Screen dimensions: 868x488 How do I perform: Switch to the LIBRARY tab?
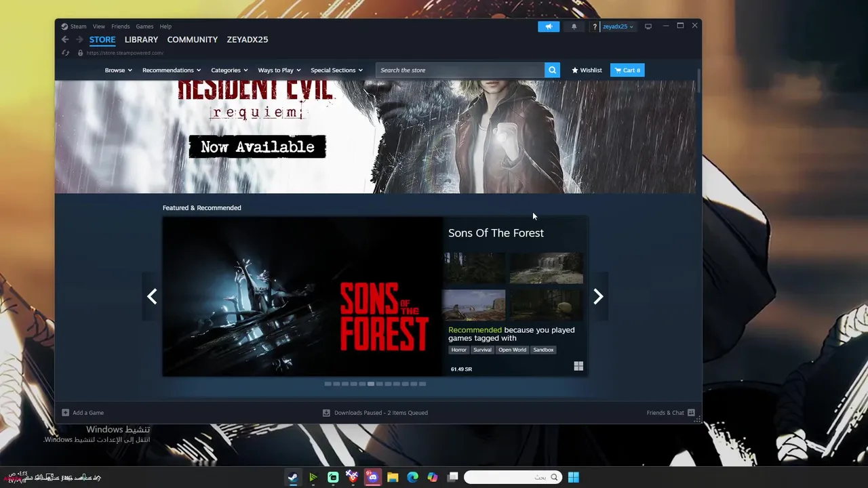pyautogui.click(x=141, y=39)
